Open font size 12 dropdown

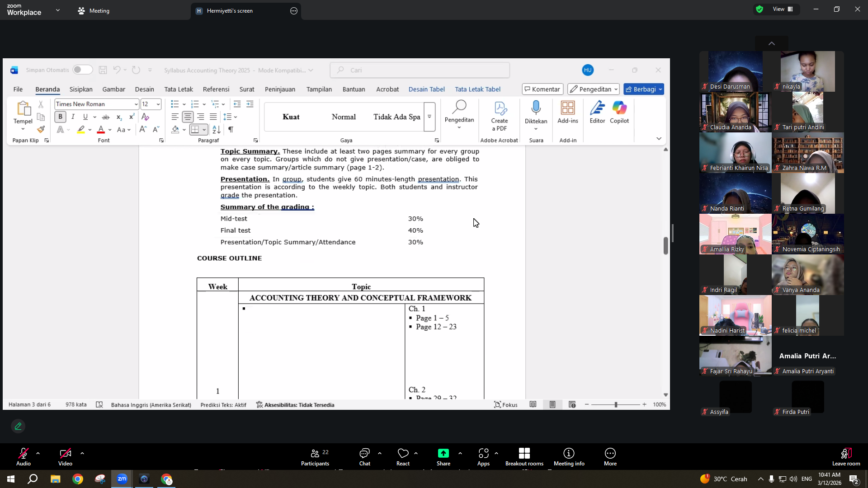[x=158, y=104]
